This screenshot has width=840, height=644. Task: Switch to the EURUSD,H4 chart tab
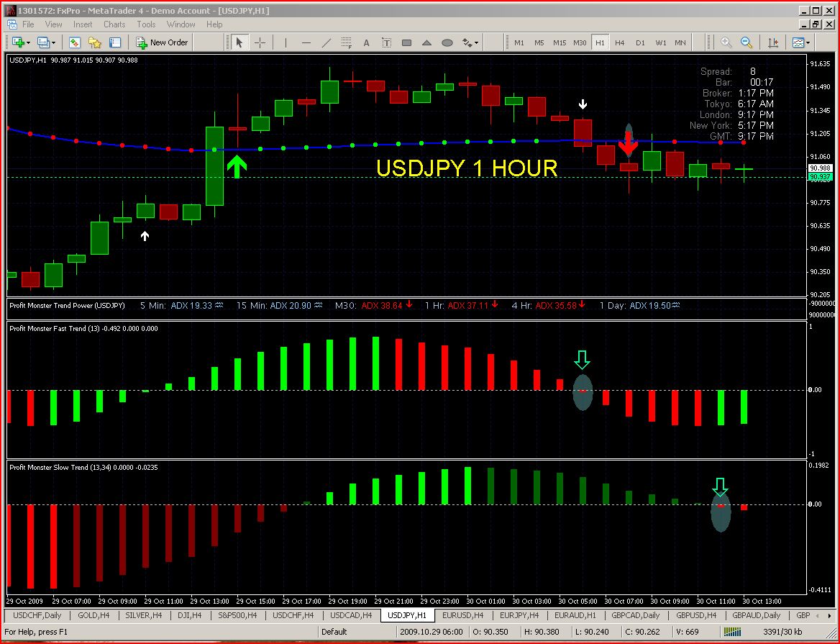(x=463, y=615)
